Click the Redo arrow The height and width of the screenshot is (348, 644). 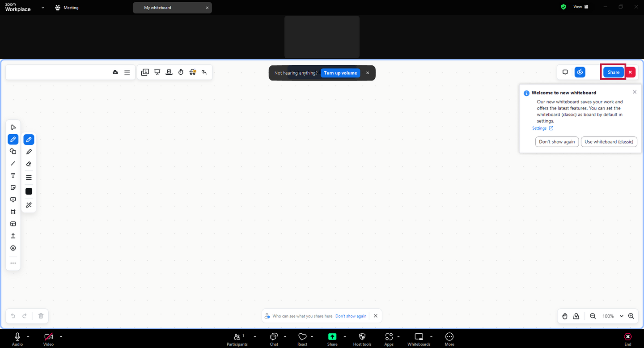pos(25,316)
